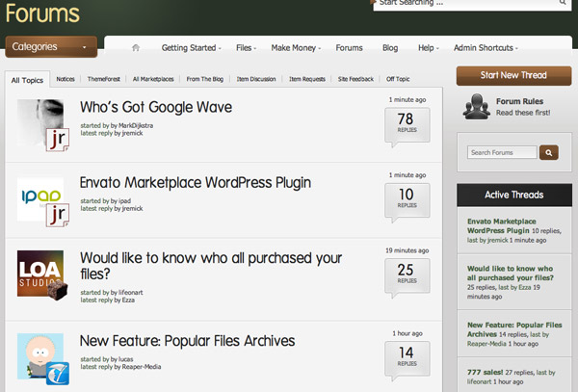
Task: Switch to the ThemeForest tab
Action: 104,79
